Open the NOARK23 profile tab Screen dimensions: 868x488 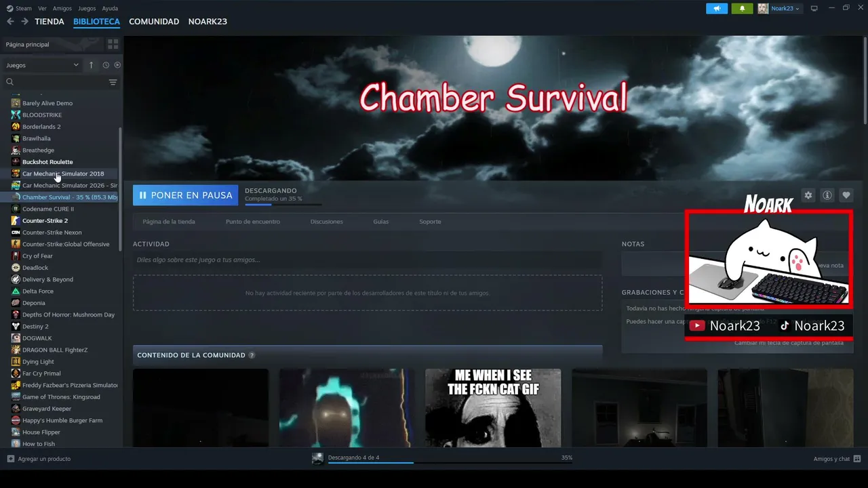coord(208,22)
